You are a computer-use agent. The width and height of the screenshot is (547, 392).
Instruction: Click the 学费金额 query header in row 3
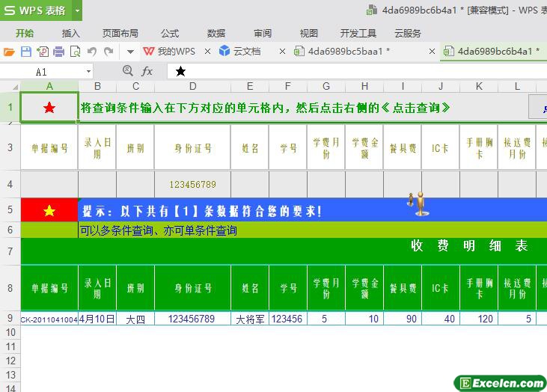tap(364, 148)
